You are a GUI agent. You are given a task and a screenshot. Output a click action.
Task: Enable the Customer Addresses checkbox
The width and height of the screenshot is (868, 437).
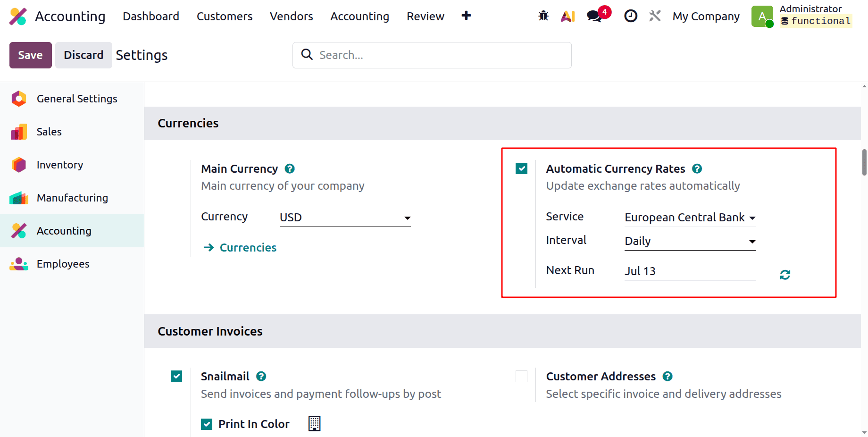[x=521, y=376]
